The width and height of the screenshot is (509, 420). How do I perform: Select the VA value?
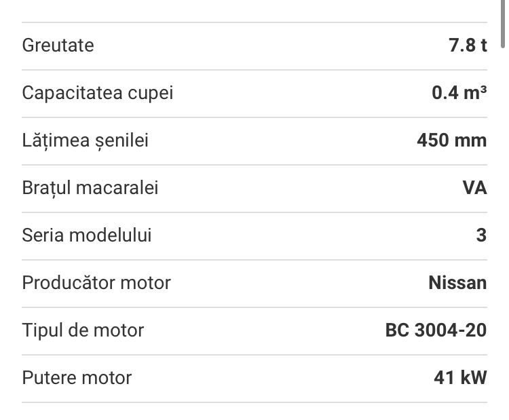pyautogui.click(x=474, y=188)
